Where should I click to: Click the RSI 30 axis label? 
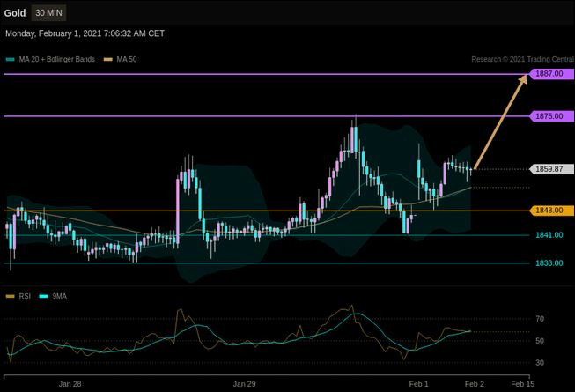[x=540, y=362]
